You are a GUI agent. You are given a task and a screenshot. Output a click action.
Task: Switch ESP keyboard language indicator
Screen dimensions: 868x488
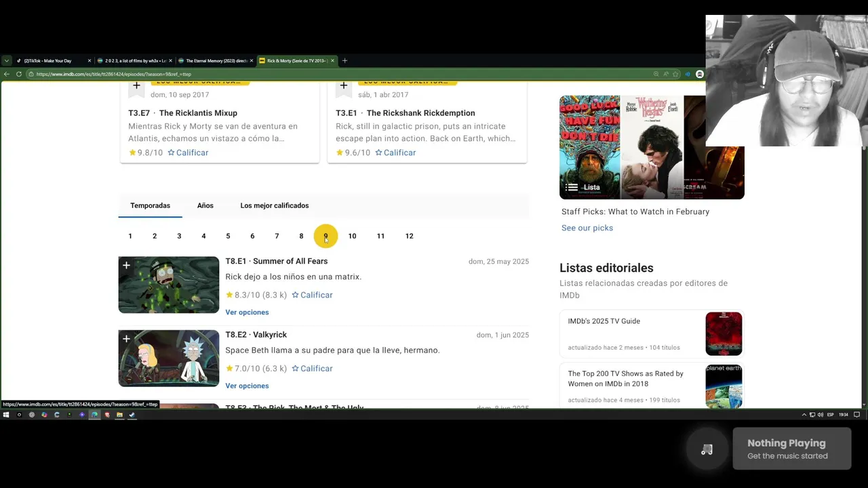831,415
